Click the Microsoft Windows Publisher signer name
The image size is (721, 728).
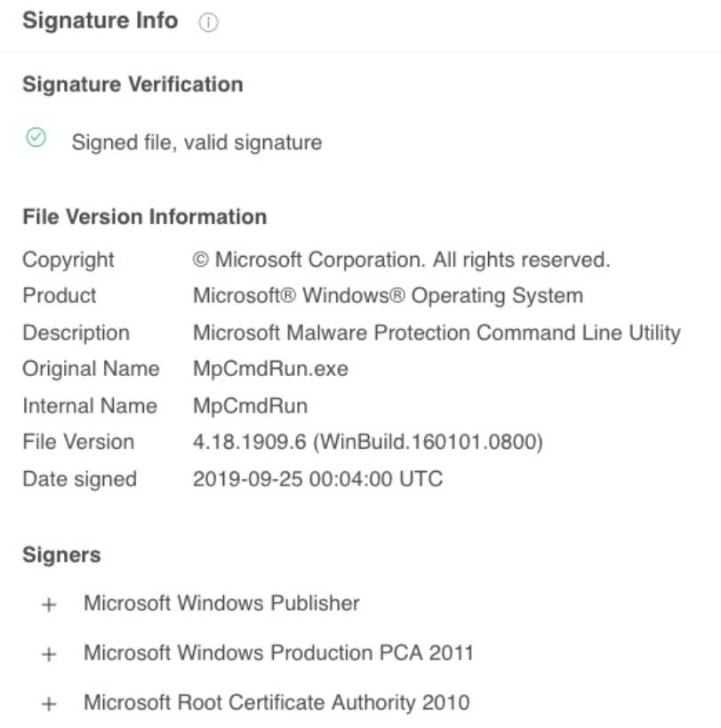click(221, 603)
